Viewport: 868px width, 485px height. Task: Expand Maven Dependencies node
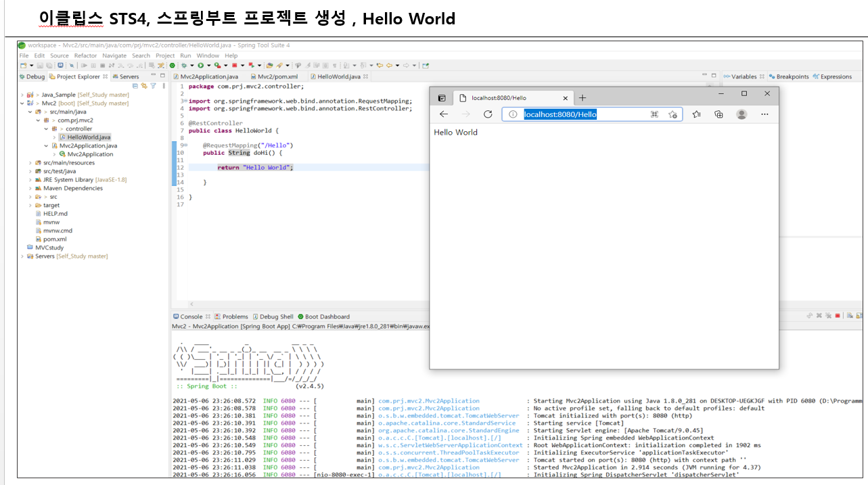30,188
